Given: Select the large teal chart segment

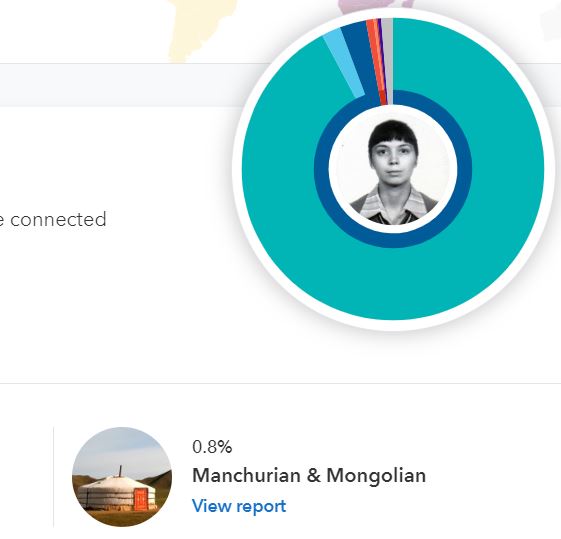Looking at the screenshot, I should tap(465, 250).
